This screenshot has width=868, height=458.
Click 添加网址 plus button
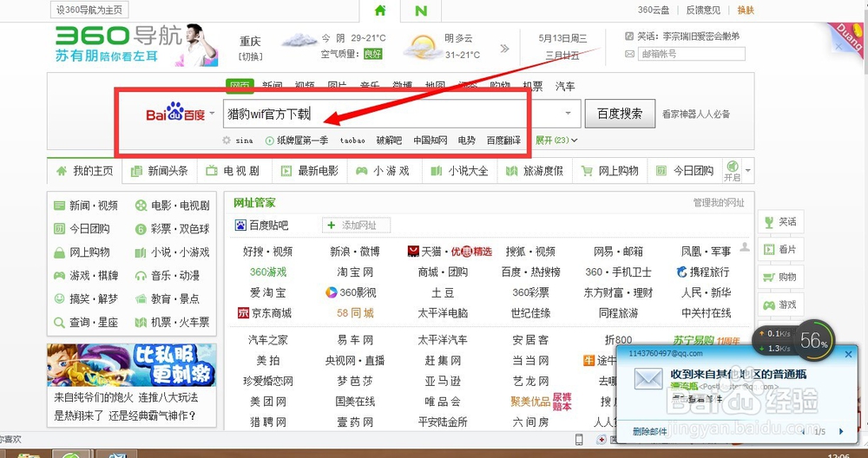click(x=356, y=226)
